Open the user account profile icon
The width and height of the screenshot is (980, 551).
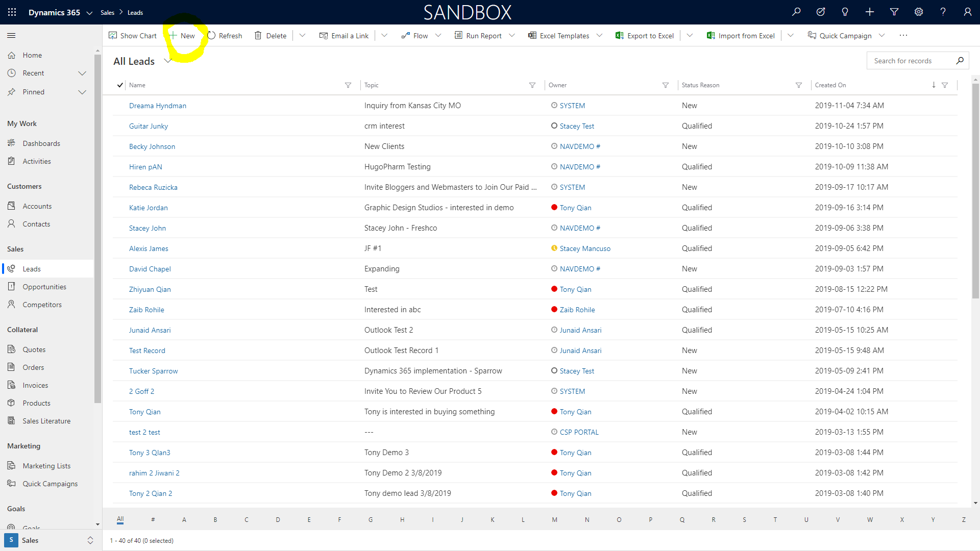(968, 12)
